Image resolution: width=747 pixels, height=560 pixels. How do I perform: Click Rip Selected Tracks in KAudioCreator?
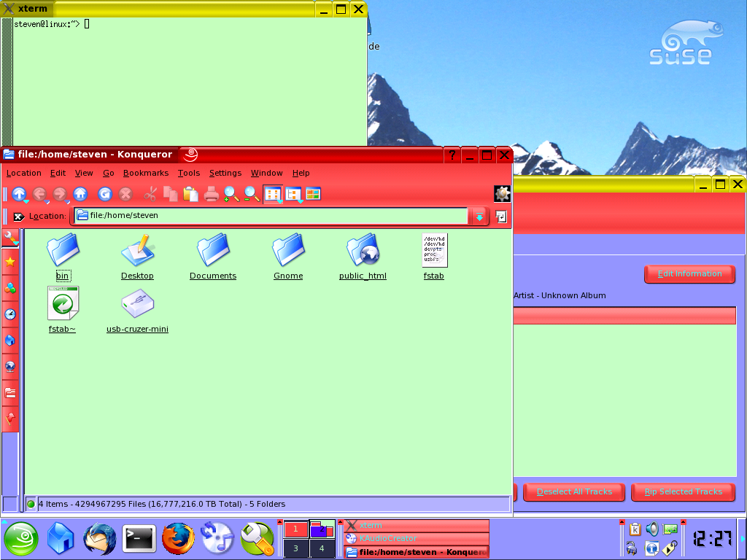(x=683, y=492)
